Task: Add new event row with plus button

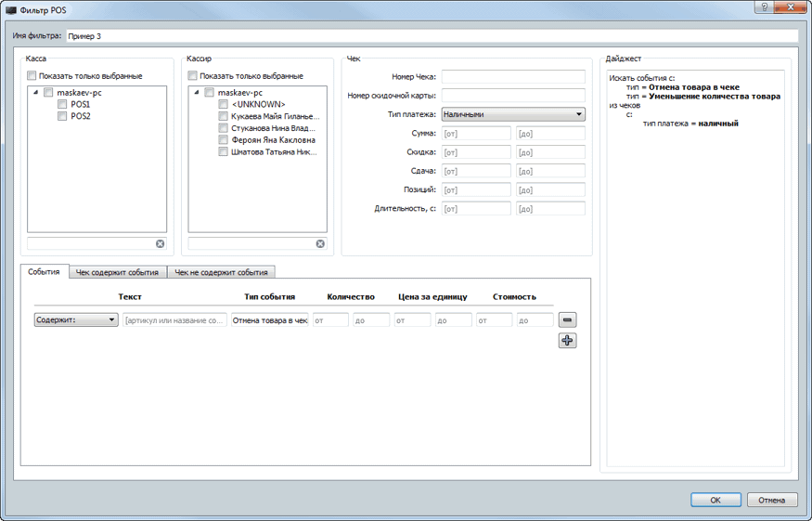Action: (x=568, y=341)
